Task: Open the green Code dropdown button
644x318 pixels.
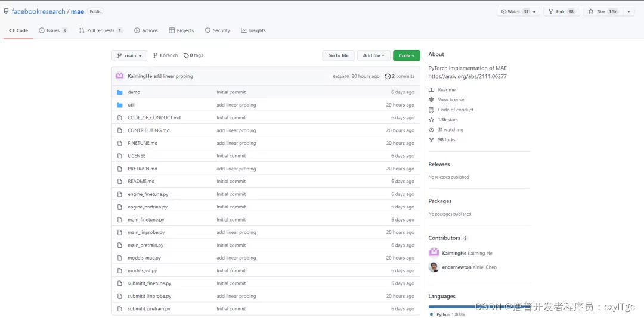Action: pyautogui.click(x=407, y=55)
